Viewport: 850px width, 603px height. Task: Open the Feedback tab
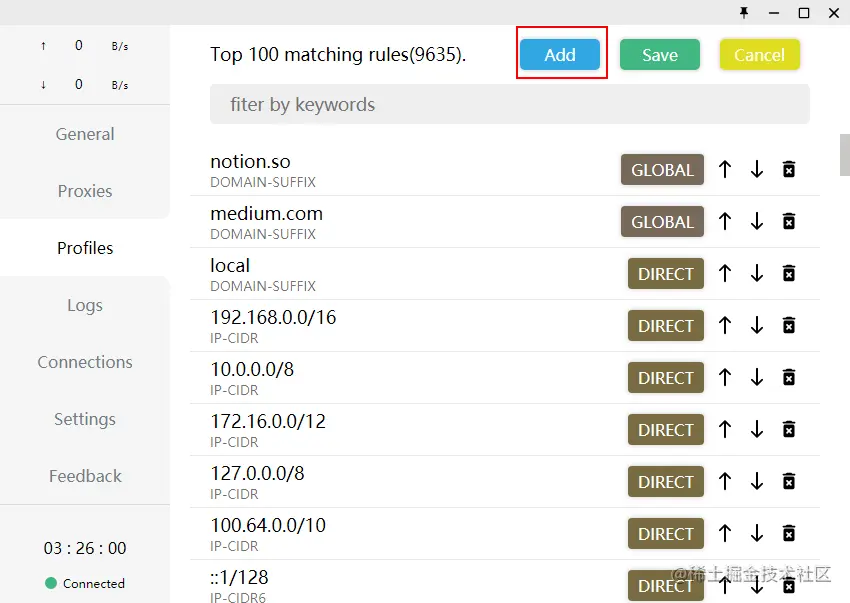(x=85, y=476)
